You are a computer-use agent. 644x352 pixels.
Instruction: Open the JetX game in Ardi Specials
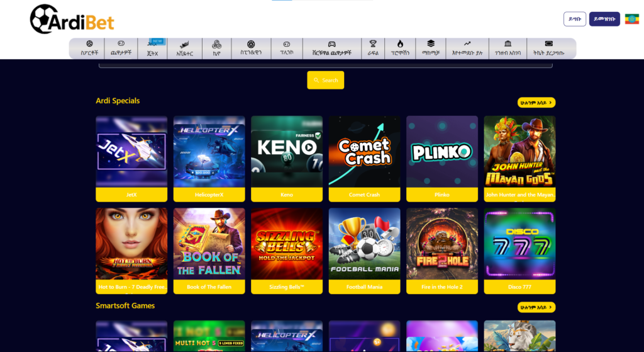[x=131, y=159]
